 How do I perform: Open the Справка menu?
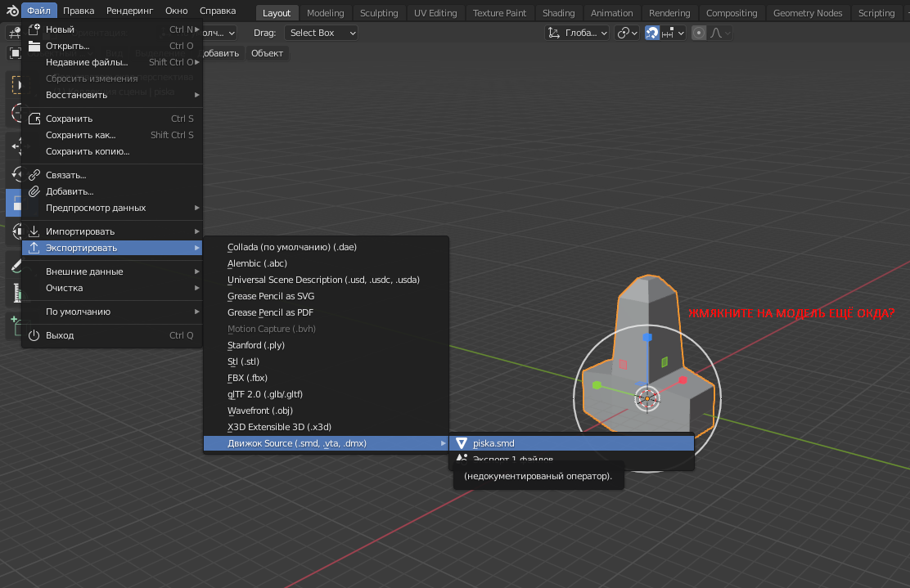pos(218,11)
